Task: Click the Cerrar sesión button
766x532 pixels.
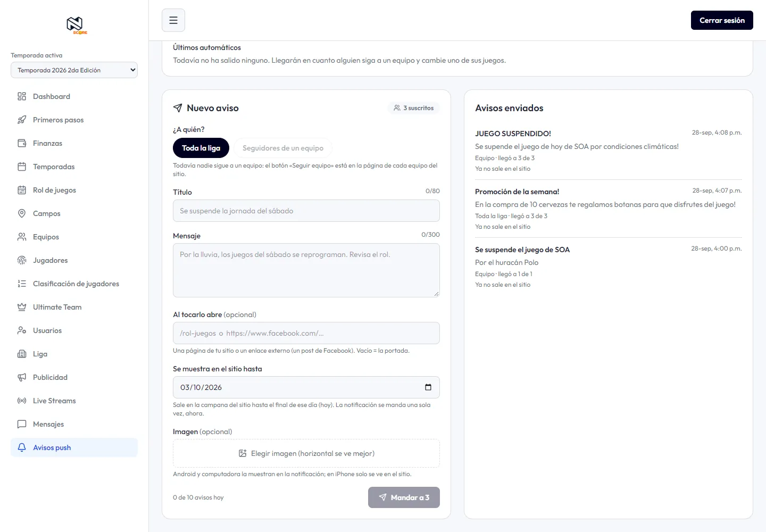Action: tap(722, 20)
